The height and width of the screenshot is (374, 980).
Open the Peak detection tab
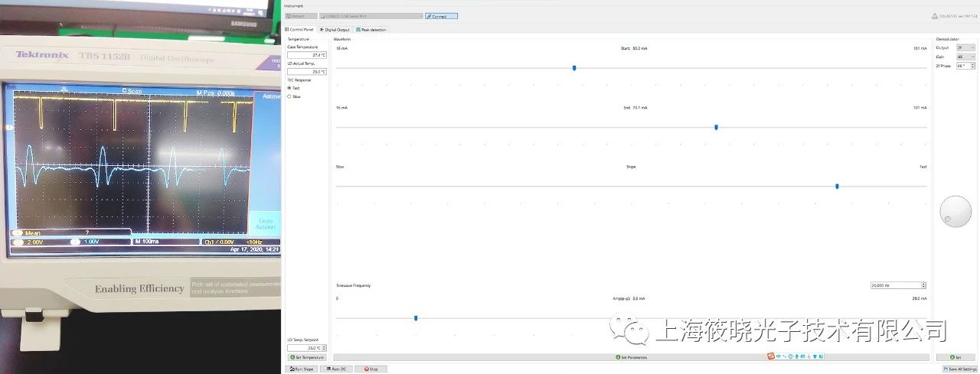pyautogui.click(x=371, y=30)
